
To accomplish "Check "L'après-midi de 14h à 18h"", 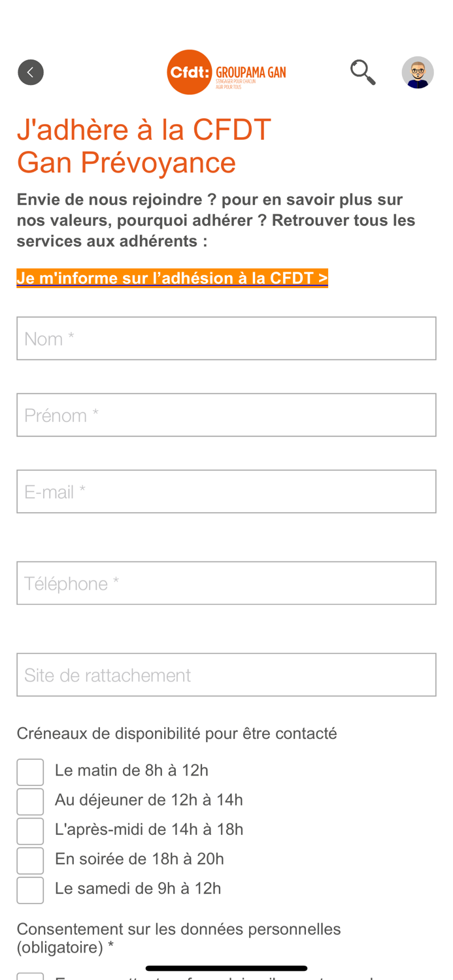I will (x=29, y=830).
